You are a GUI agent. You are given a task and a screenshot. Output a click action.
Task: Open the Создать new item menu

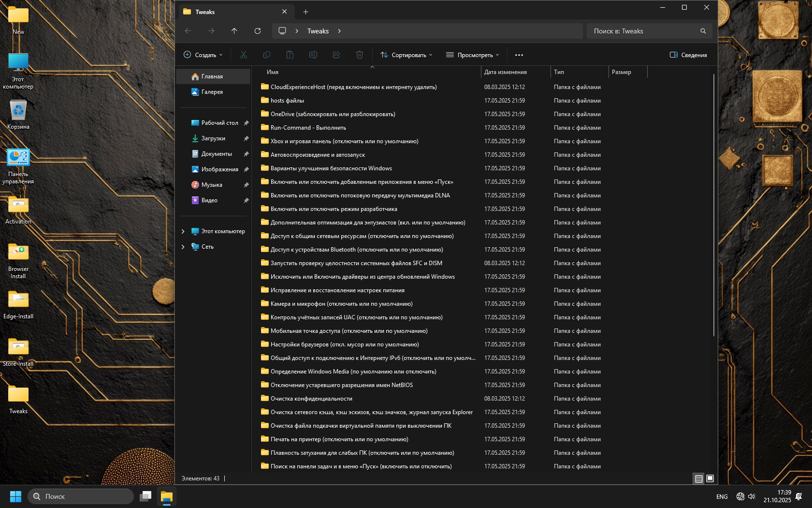[203, 55]
